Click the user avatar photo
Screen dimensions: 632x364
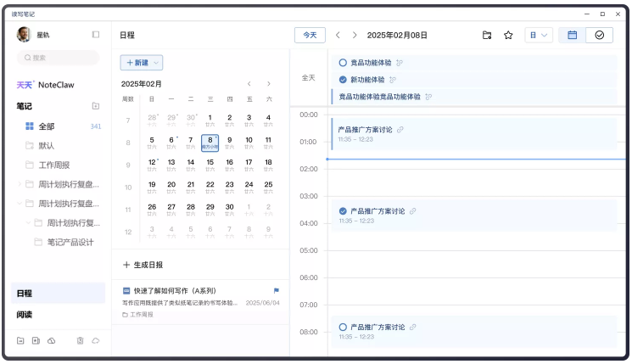(24, 35)
